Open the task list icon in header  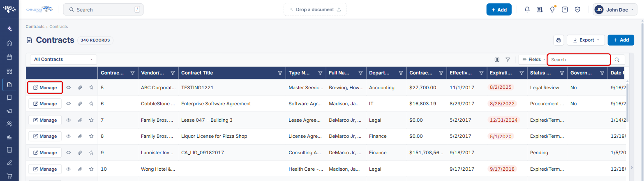tap(539, 9)
